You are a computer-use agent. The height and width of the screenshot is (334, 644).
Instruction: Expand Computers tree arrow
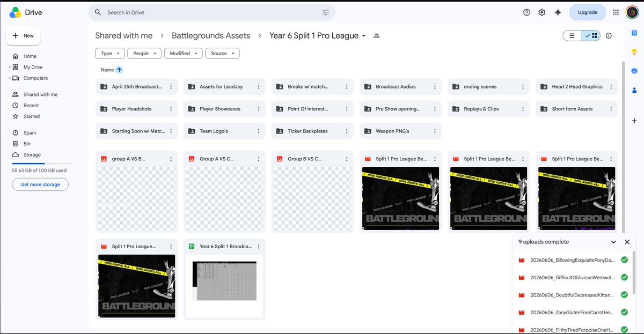10,78
